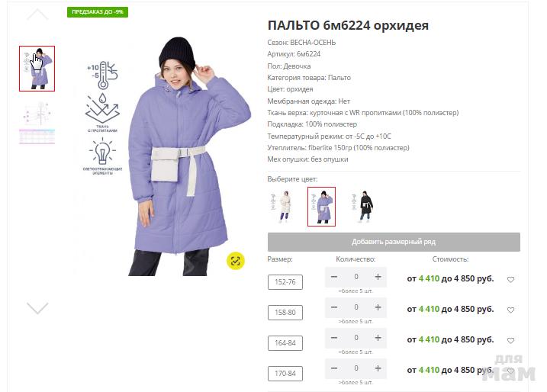Decrease quantity for size 158-80
Image resolution: width=547 pixels, height=392 pixels.
pos(334,307)
